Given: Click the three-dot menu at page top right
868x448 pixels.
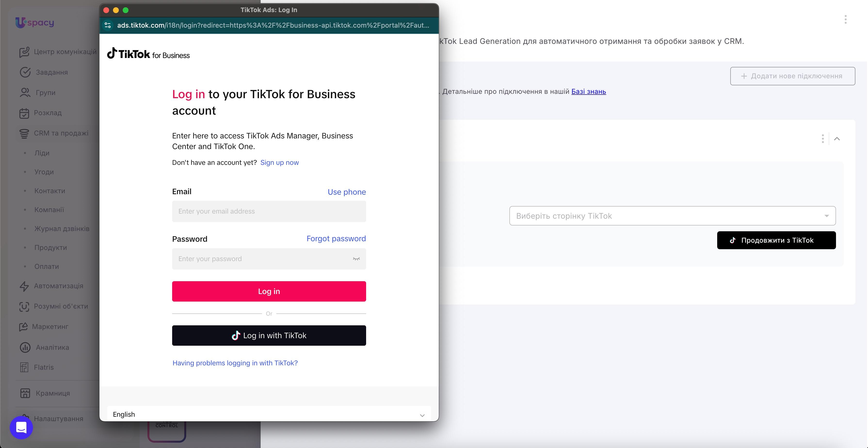Looking at the screenshot, I should pos(845,20).
